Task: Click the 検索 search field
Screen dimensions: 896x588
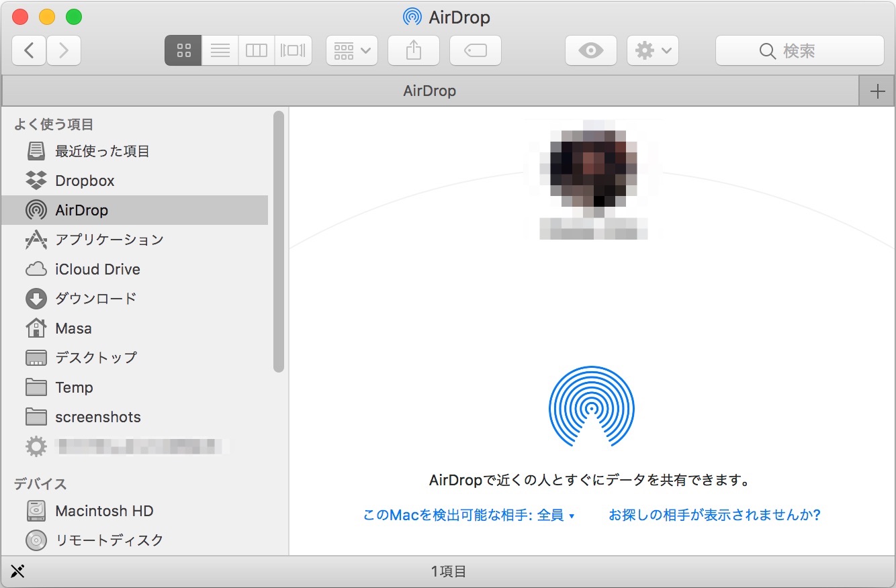Action: [x=799, y=50]
